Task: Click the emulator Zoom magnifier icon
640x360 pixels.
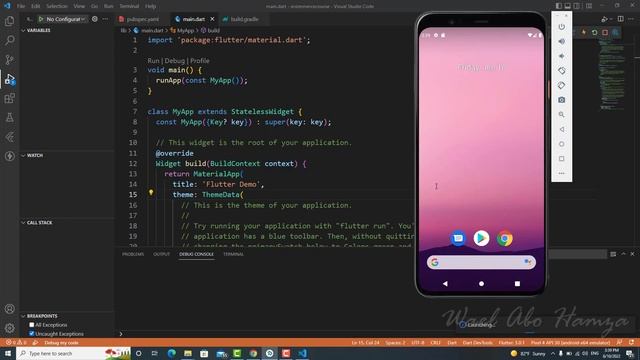Action: click(x=562, y=115)
